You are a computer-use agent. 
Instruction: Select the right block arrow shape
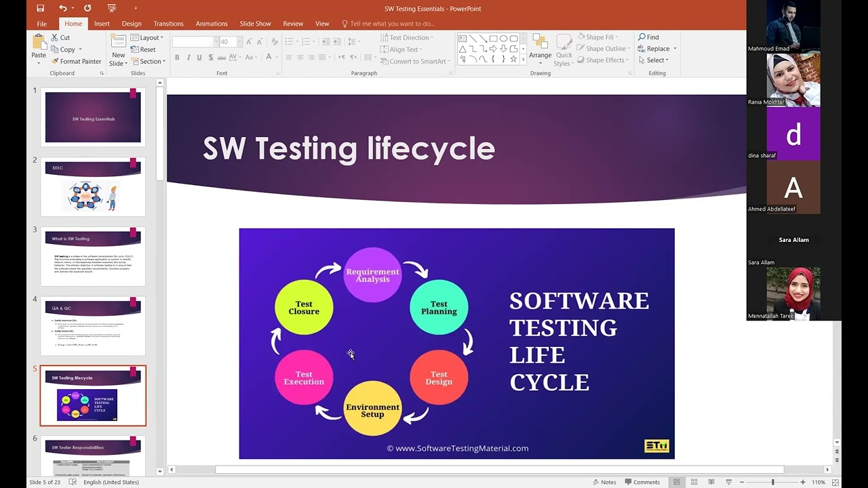(x=493, y=49)
